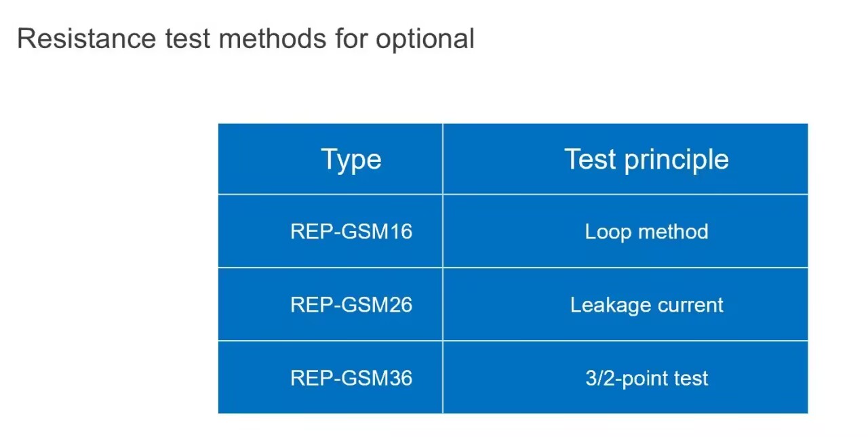The height and width of the screenshot is (437, 868).
Task: Select the REP-GSM16 table cell
Action: [330, 231]
